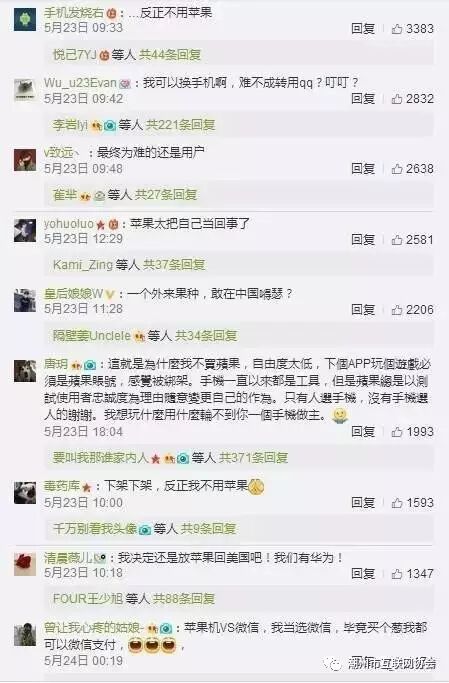The height and width of the screenshot is (683, 449).
Task: Open 清晨薇儿's red avatar image
Action: point(25,565)
